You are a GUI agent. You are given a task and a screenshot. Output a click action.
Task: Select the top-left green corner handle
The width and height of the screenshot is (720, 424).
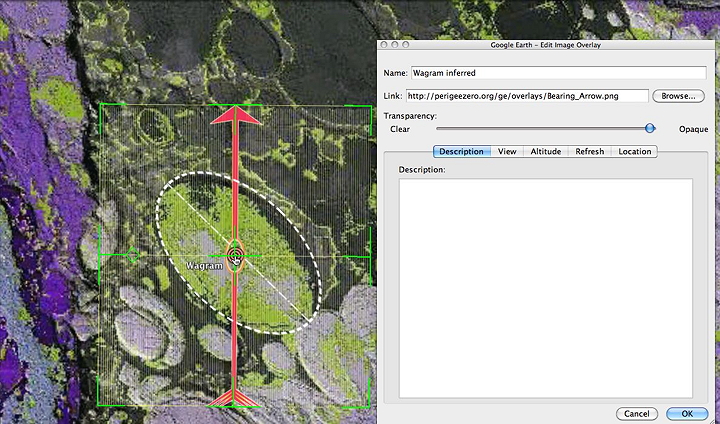tap(101, 106)
